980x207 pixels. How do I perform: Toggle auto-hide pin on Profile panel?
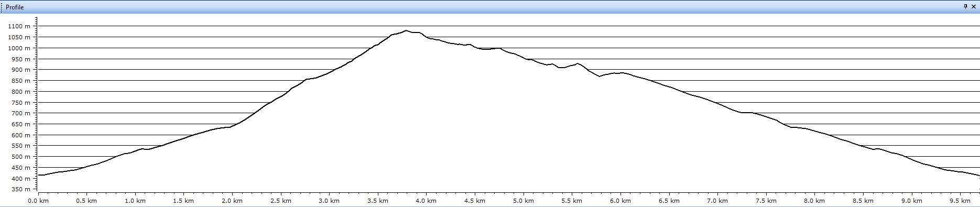[x=966, y=7]
